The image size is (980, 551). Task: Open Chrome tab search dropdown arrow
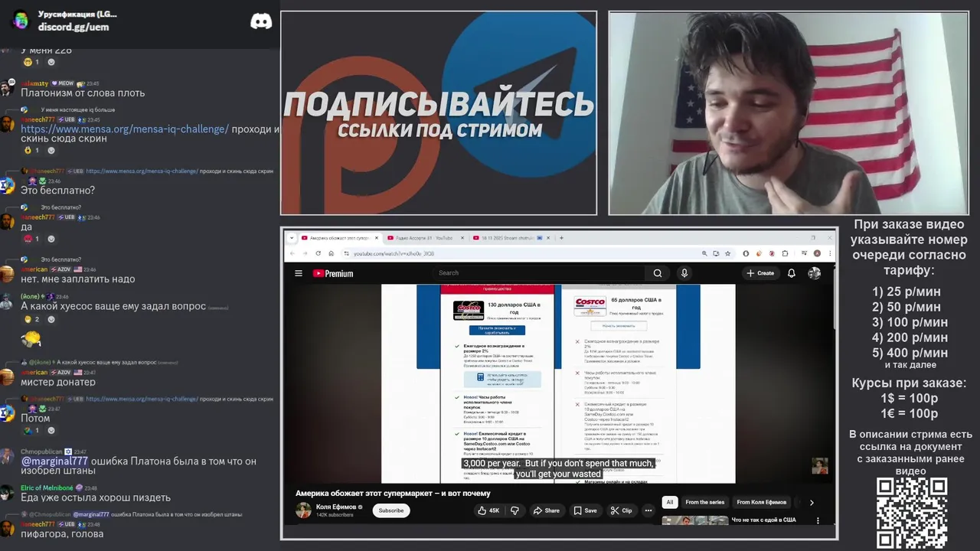(x=292, y=238)
